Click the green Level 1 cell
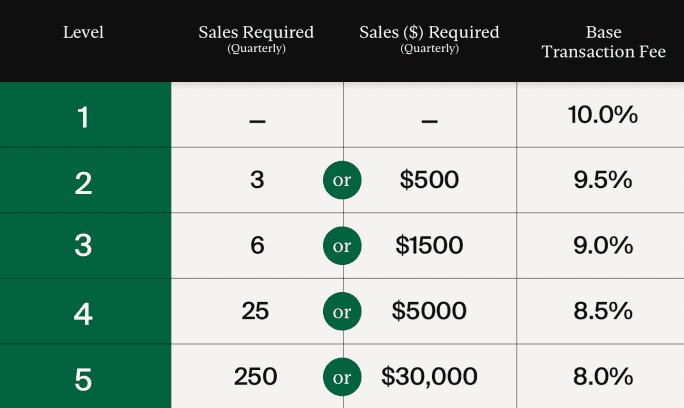684x408 pixels. (x=84, y=116)
